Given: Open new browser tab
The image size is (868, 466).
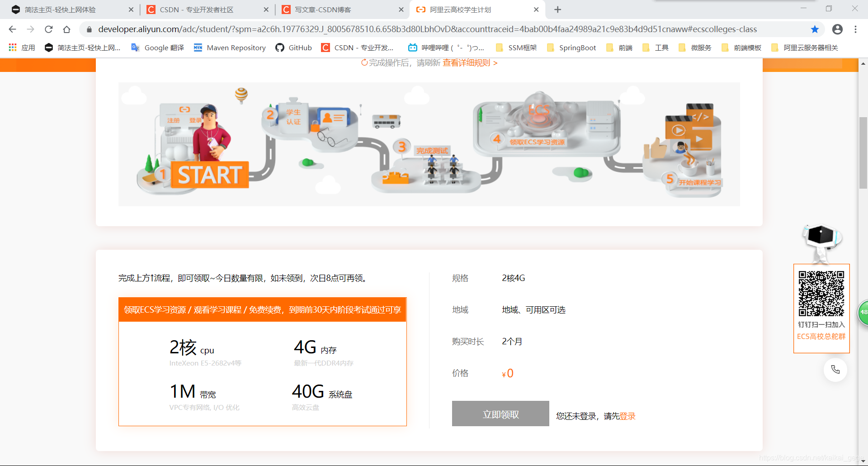Looking at the screenshot, I should [x=557, y=10].
